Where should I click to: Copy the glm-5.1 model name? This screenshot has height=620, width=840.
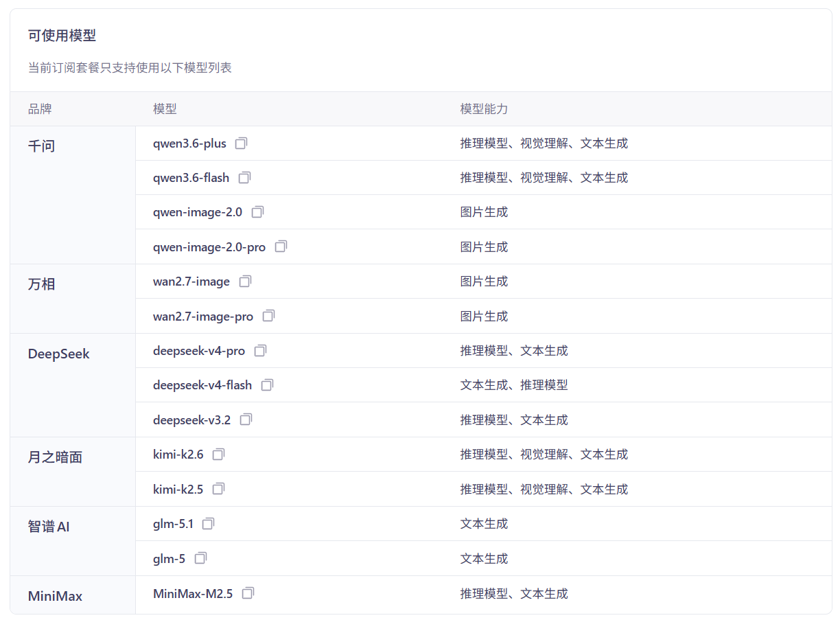[x=208, y=524]
